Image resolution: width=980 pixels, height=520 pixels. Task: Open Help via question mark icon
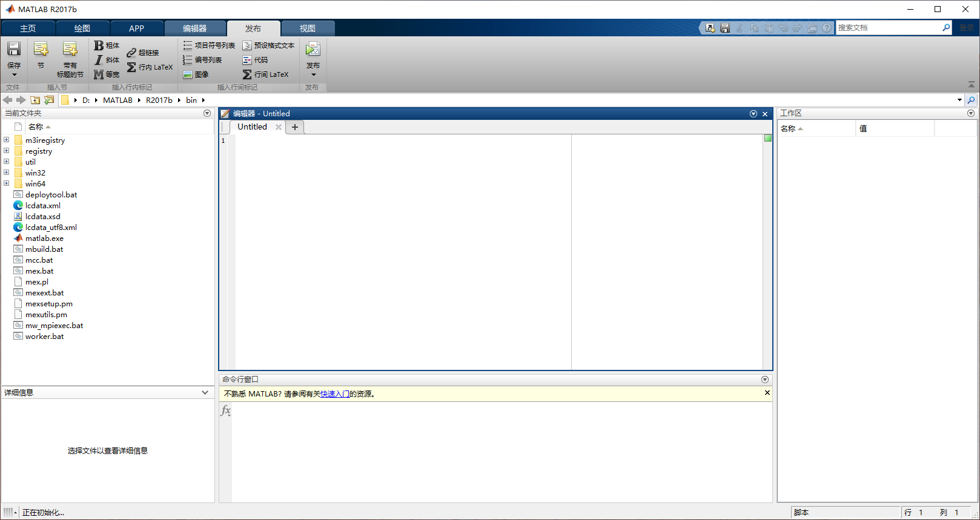click(827, 28)
